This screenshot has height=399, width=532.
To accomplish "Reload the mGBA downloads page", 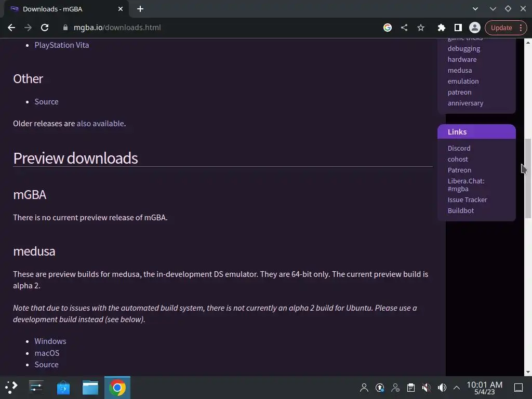I will click(45, 28).
